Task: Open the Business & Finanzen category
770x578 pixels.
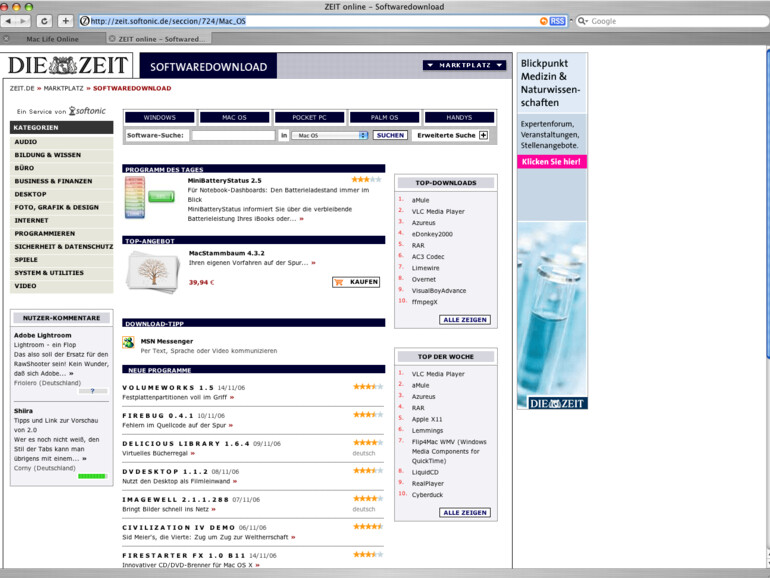Action: pyautogui.click(x=61, y=181)
